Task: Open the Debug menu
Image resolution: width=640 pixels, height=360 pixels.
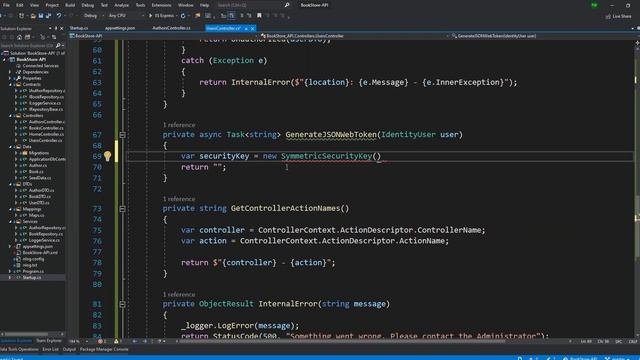Action: click(88, 5)
